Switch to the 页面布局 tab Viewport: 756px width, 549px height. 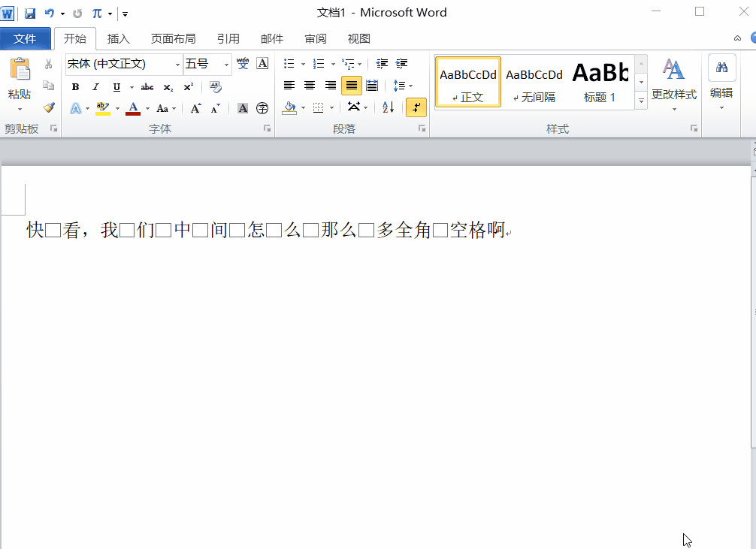173,38
